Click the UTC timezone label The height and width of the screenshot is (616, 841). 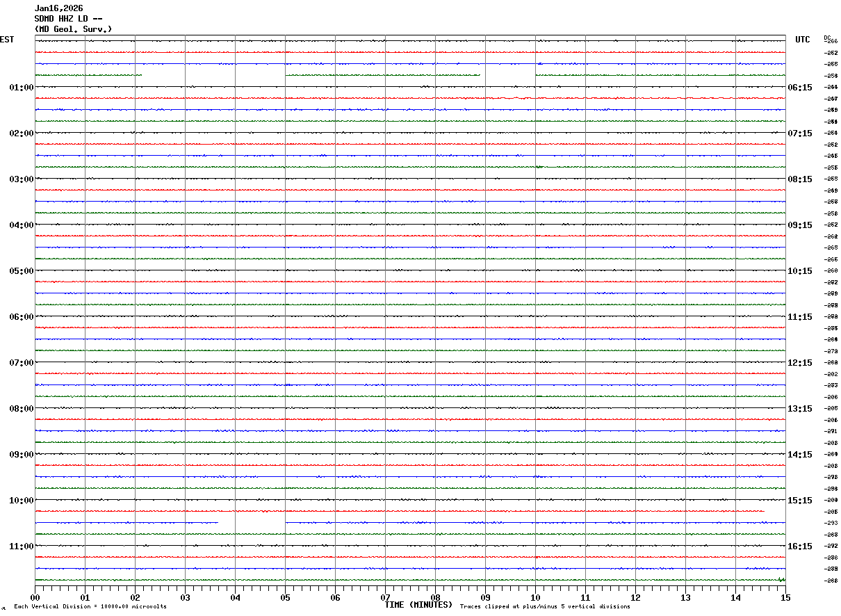803,40
